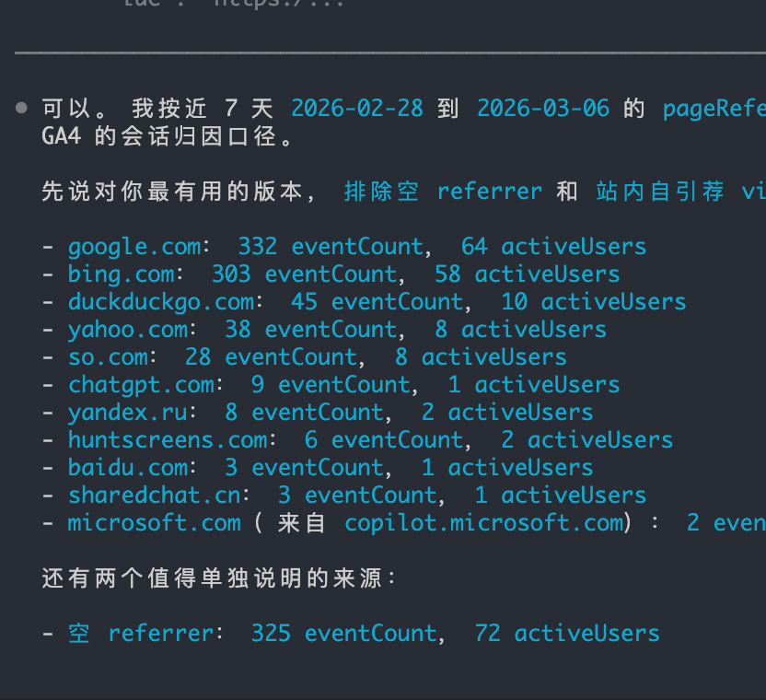Image resolution: width=766 pixels, height=700 pixels.
Task: Click the duckduckgo.com referrer entry
Action: [x=161, y=302]
